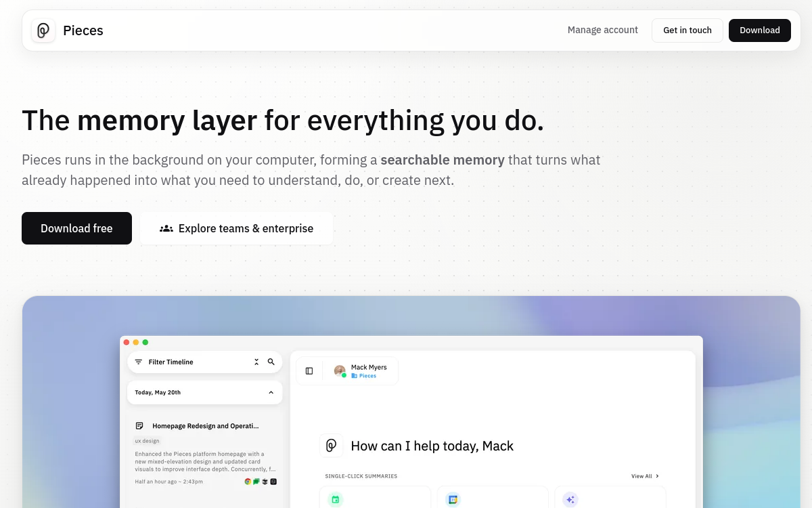This screenshot has height=508, width=812.
Task: Click the Get in touch button
Action: tap(687, 30)
